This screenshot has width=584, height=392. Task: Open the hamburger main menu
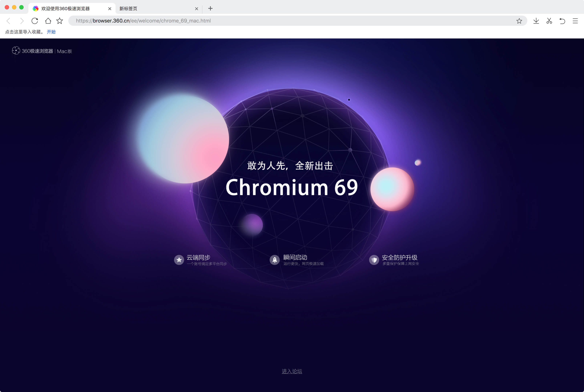(x=575, y=21)
